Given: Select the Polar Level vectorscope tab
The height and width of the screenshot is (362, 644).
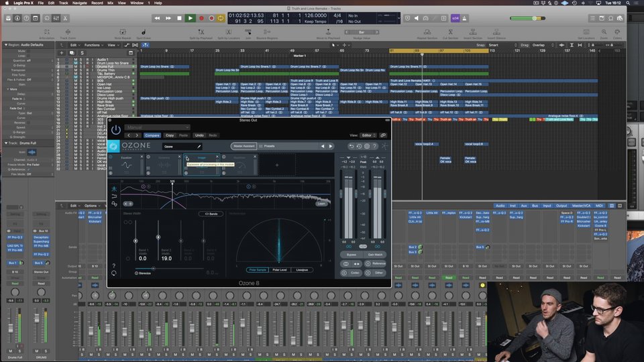Looking at the screenshot, I should [280, 269].
